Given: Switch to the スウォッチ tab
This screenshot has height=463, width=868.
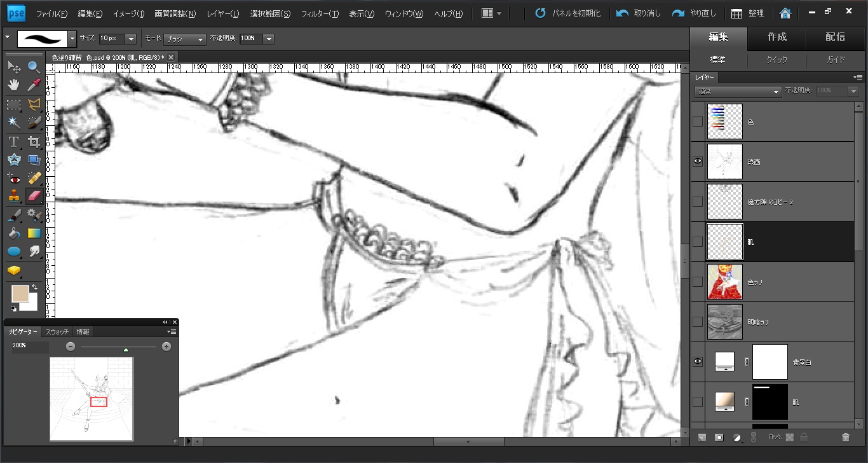Looking at the screenshot, I should pos(57,331).
